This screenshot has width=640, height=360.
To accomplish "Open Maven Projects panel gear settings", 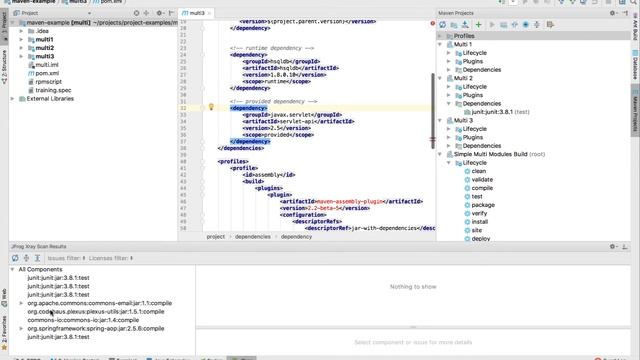I will 613,13.
